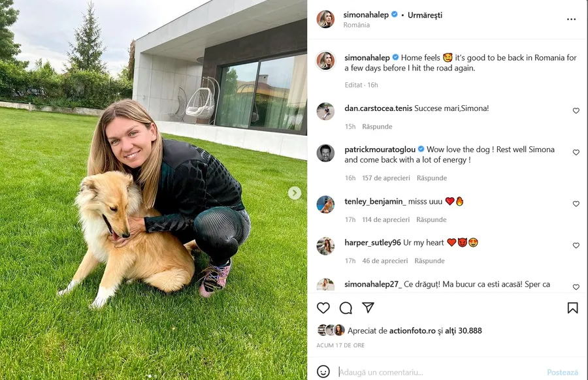Reply to patrickmouratoglou via Răspunde
588x380 pixels.
432,178
